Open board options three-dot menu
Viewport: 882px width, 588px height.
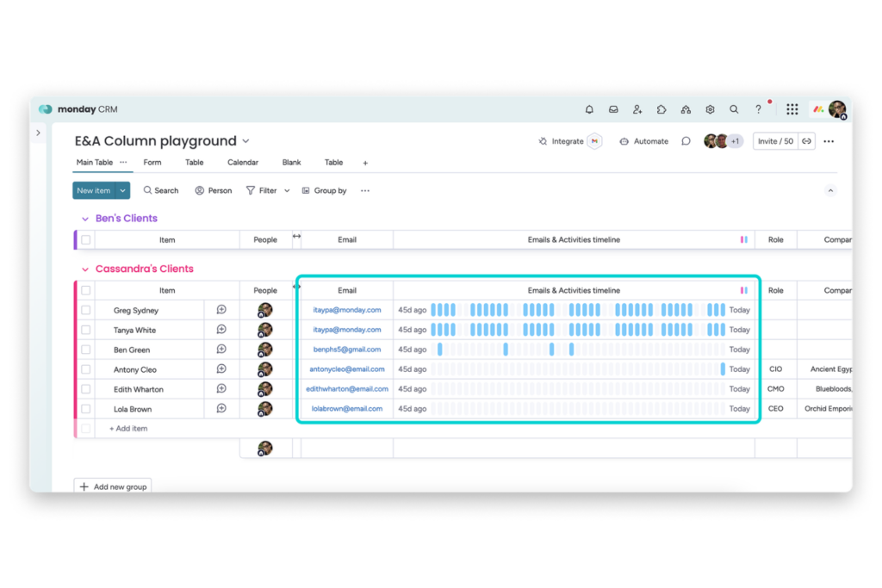tap(829, 141)
